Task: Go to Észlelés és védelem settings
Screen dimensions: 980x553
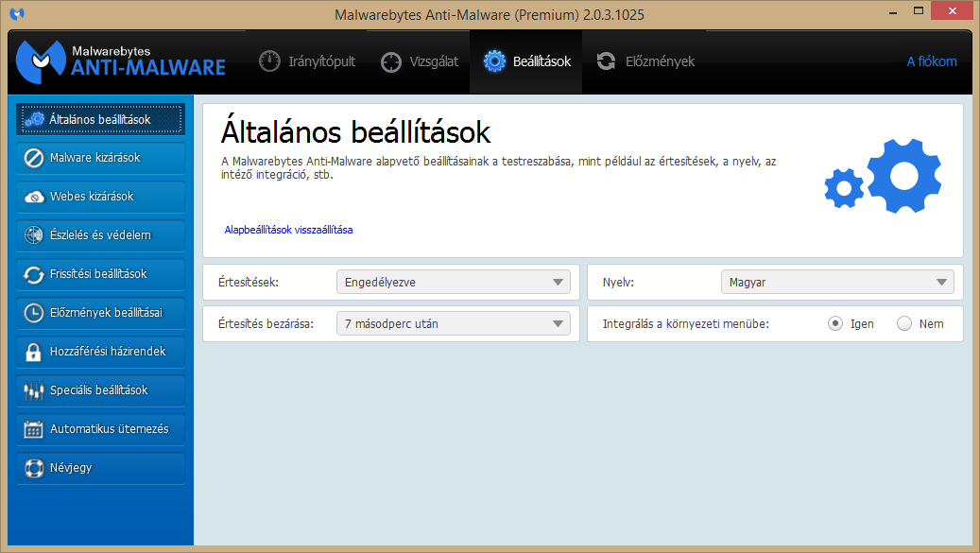Action: [100, 235]
